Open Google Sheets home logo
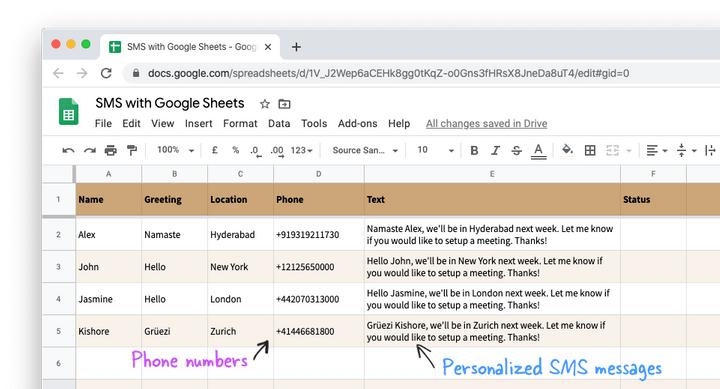This screenshot has height=389, width=720. pos(68,112)
